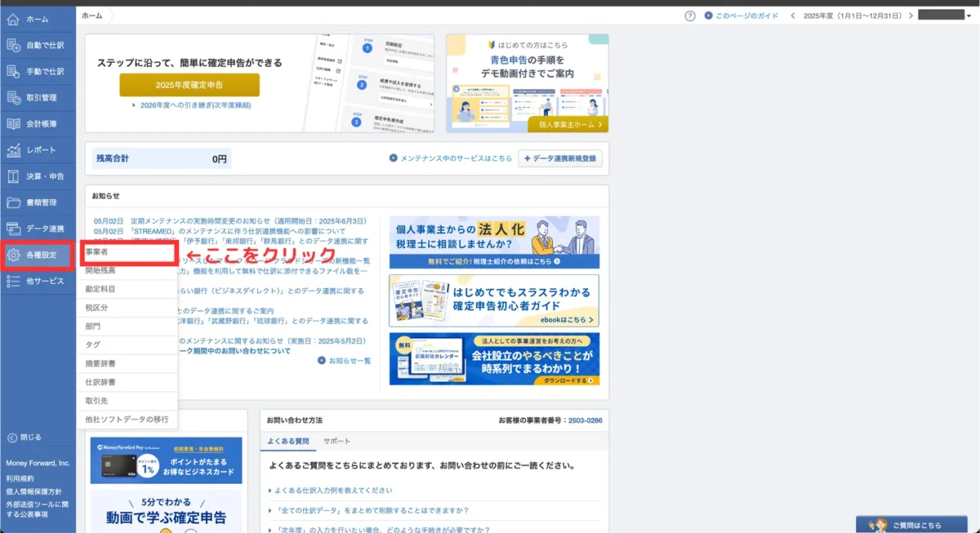
Task: Go to previous fiscal year arrow
Action: click(792, 15)
